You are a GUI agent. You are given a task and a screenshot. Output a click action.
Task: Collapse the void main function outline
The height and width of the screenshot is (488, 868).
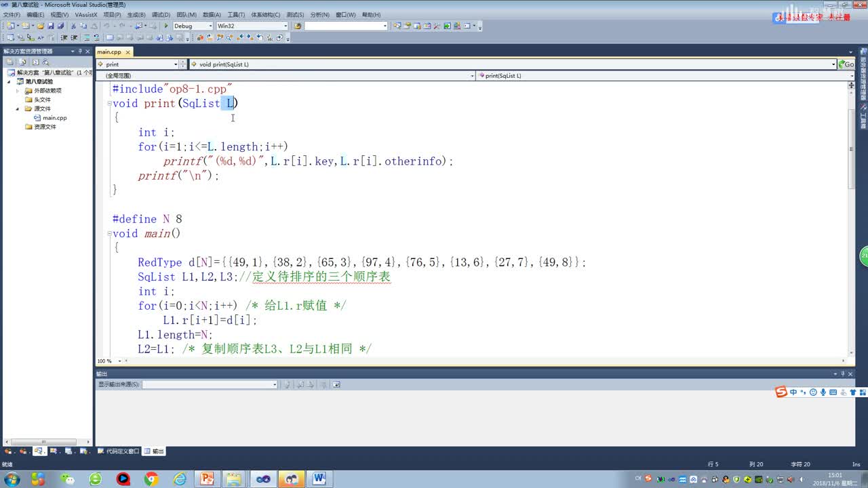(x=108, y=234)
